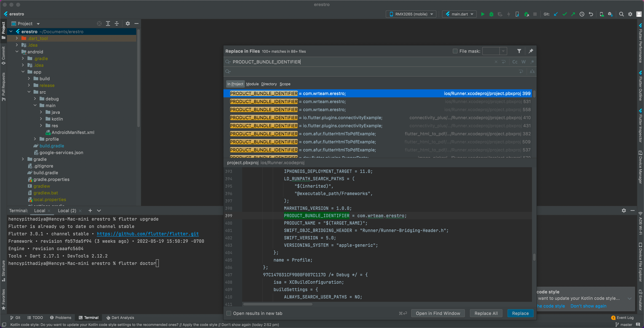Click the Git commit checkmark icon

click(565, 14)
